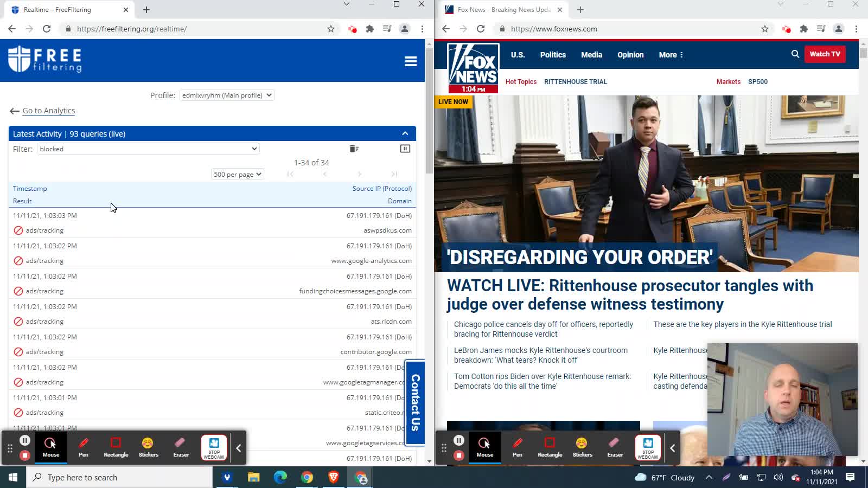Select Eraser in left recorder toolbar

(181, 447)
